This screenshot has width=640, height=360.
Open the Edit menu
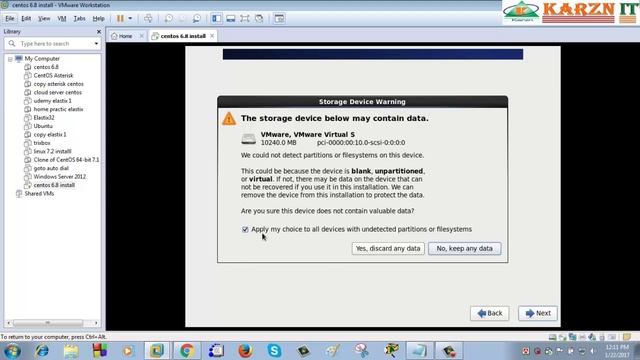pos(26,18)
